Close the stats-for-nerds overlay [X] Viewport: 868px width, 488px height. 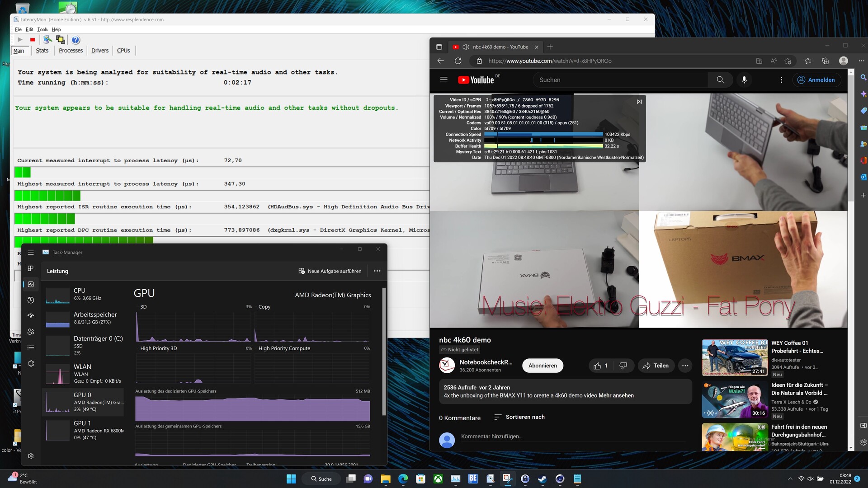(639, 102)
